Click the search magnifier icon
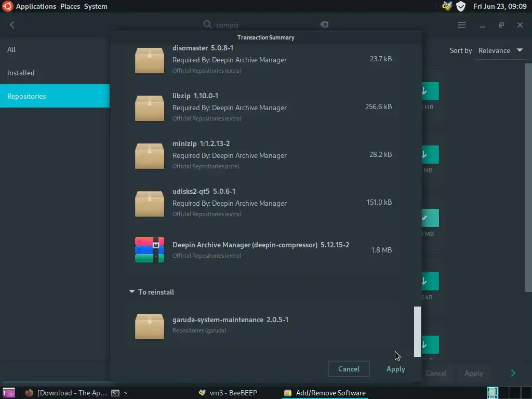The height and width of the screenshot is (399, 532). point(207,24)
